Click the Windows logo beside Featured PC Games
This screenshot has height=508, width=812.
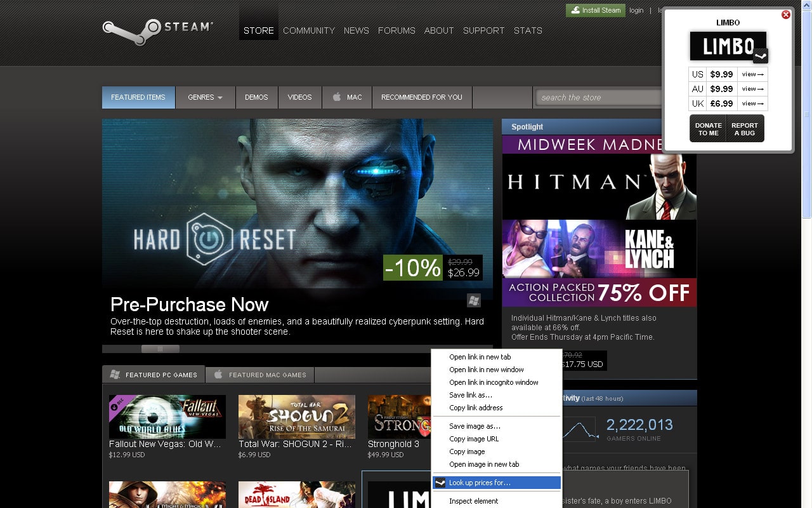115,375
